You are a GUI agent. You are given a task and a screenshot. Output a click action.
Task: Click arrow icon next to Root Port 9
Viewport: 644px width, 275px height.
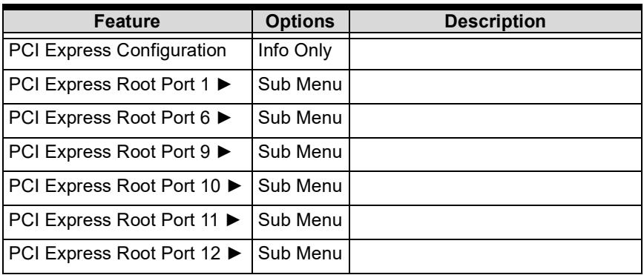click(224, 152)
